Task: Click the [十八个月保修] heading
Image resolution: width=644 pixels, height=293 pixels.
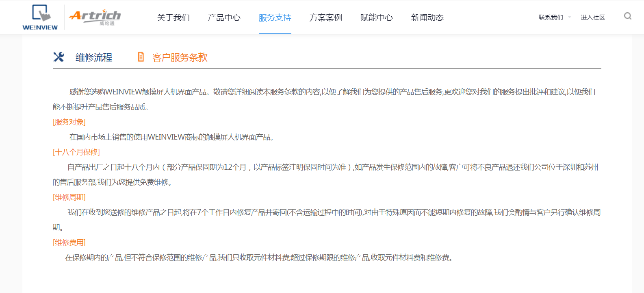Action: [x=76, y=152]
